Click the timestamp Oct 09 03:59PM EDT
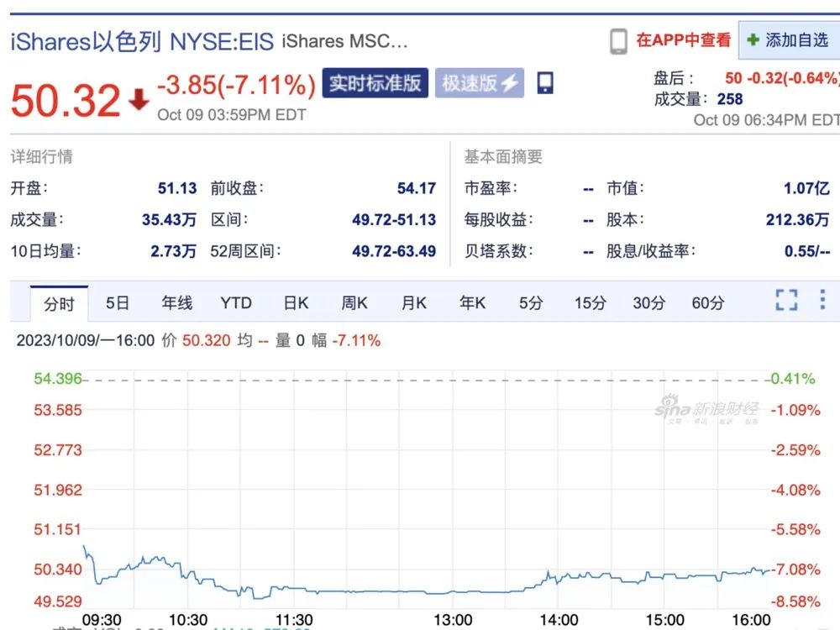 (x=232, y=114)
